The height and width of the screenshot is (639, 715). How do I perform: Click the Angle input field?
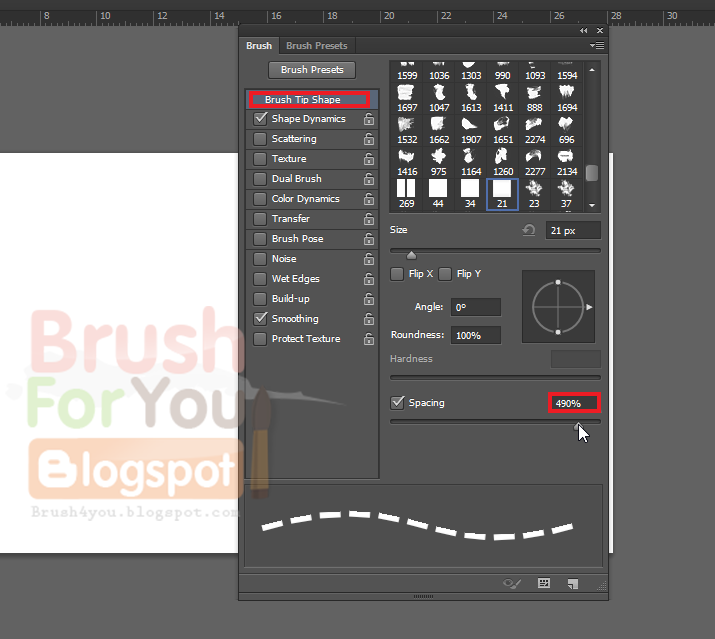476,307
